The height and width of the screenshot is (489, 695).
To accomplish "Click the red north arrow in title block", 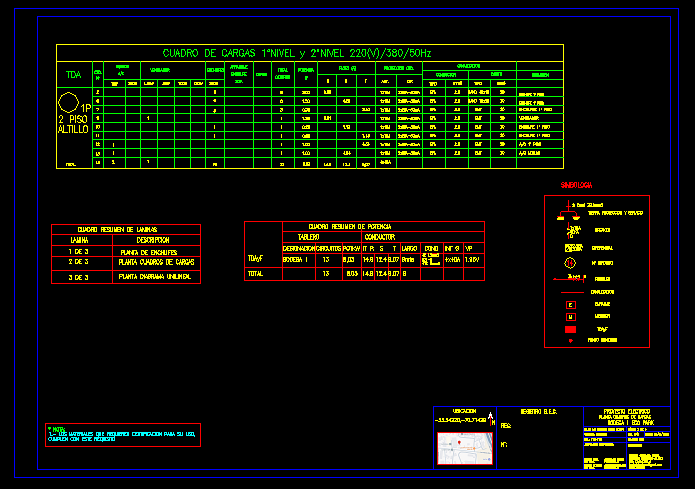I will click(x=491, y=419).
